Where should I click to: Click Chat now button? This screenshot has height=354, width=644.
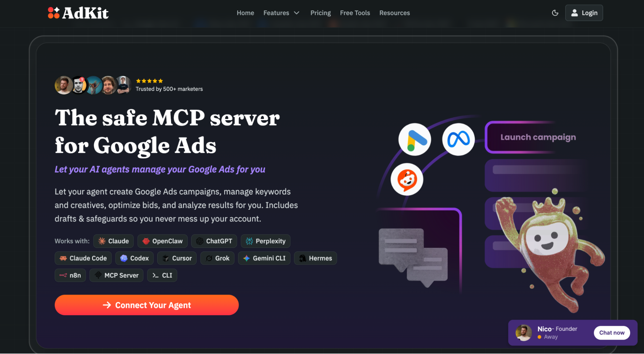coord(612,333)
